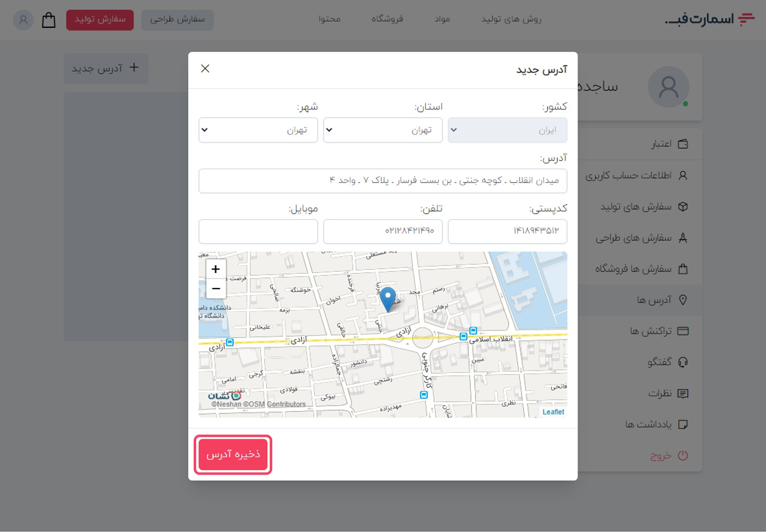Click in the empty موبایل field
This screenshot has width=766, height=532.
point(258,231)
